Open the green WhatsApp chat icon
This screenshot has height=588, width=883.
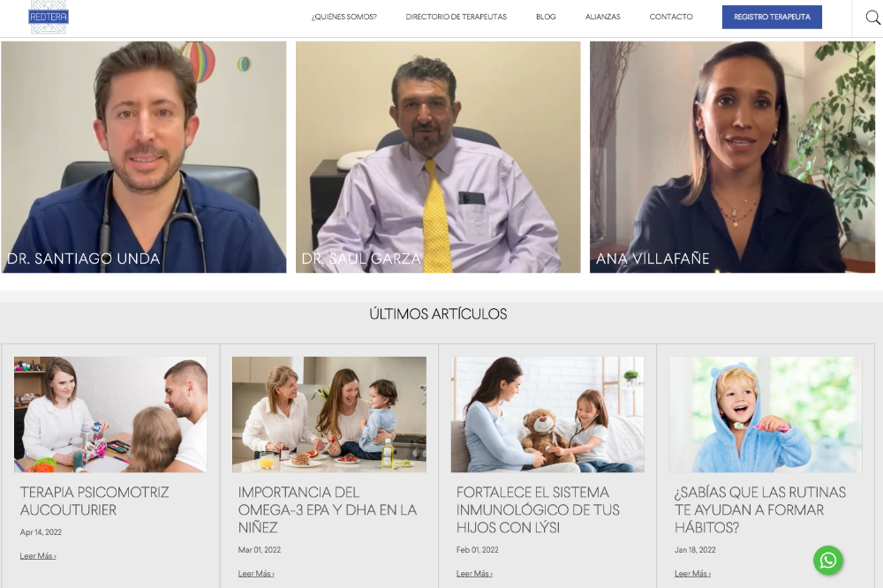click(828, 561)
